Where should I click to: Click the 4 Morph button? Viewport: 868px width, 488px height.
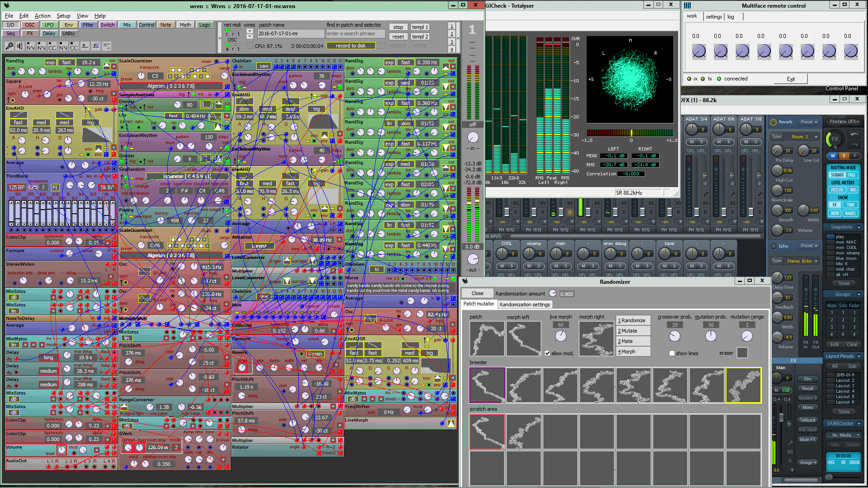(x=633, y=352)
